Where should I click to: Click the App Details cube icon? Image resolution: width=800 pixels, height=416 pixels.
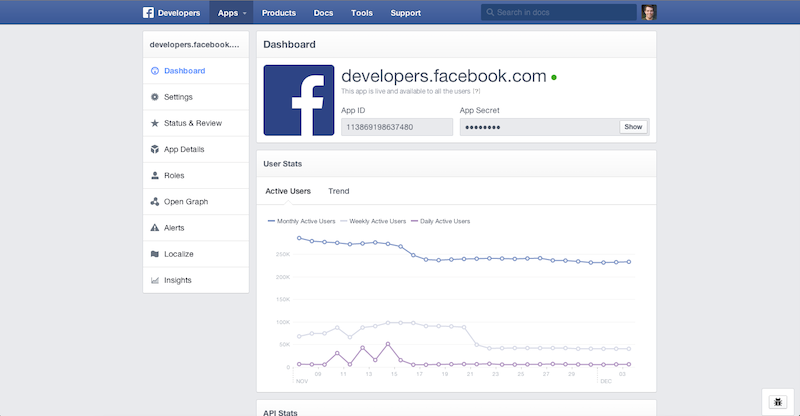(x=155, y=149)
